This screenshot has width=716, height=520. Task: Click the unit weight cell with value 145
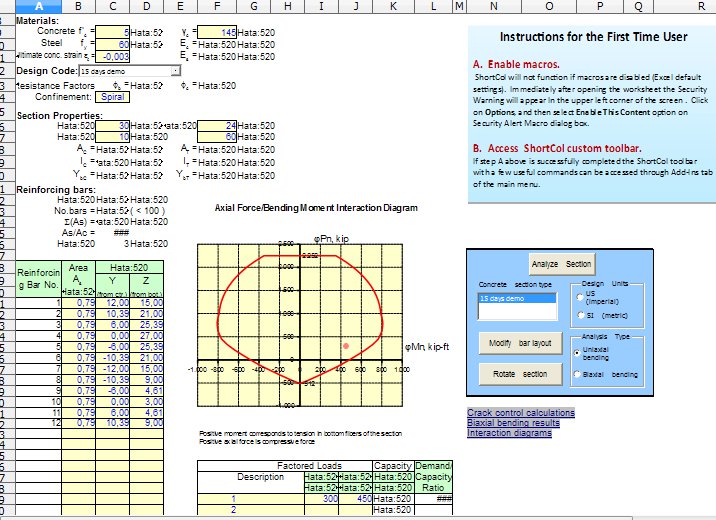(217, 32)
